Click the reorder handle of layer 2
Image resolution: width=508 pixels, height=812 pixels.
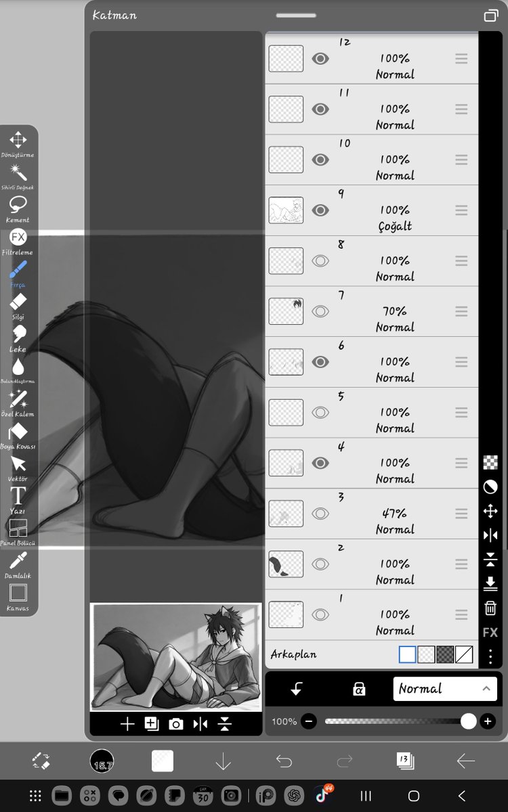coord(461,564)
